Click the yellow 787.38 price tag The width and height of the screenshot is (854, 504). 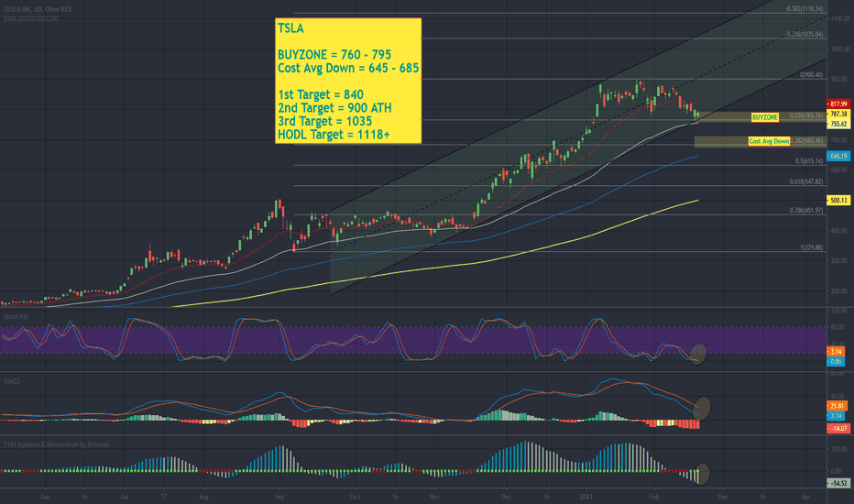pos(838,114)
